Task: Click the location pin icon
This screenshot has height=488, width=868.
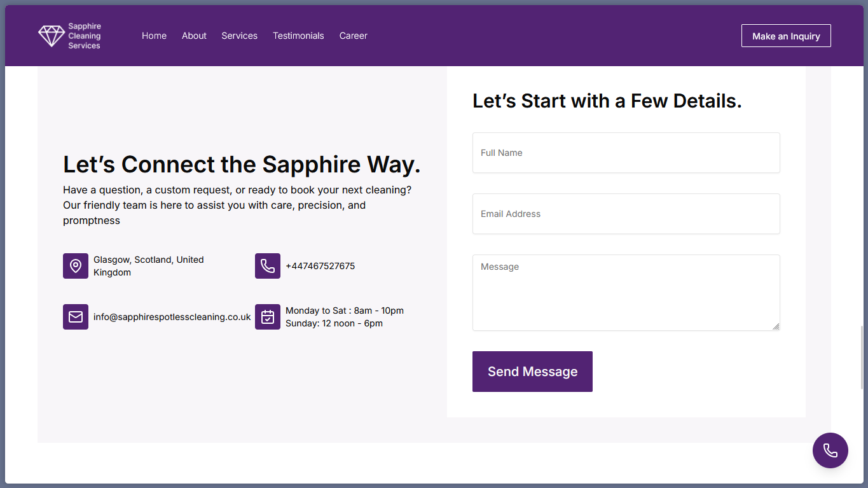Action: 76,266
